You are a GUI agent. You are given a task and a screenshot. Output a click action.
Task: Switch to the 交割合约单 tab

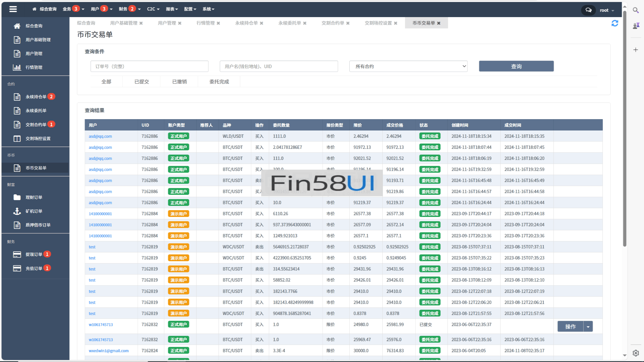pos(333,23)
